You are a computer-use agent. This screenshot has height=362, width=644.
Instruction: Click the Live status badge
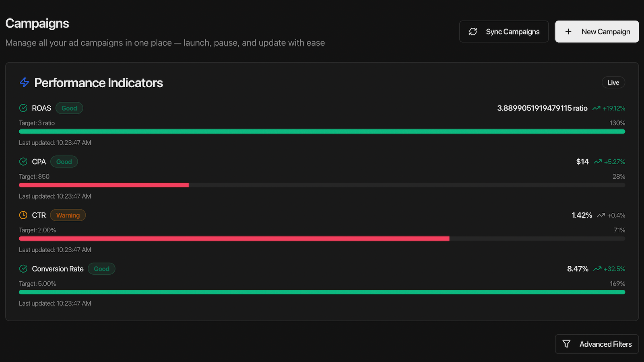pyautogui.click(x=613, y=82)
